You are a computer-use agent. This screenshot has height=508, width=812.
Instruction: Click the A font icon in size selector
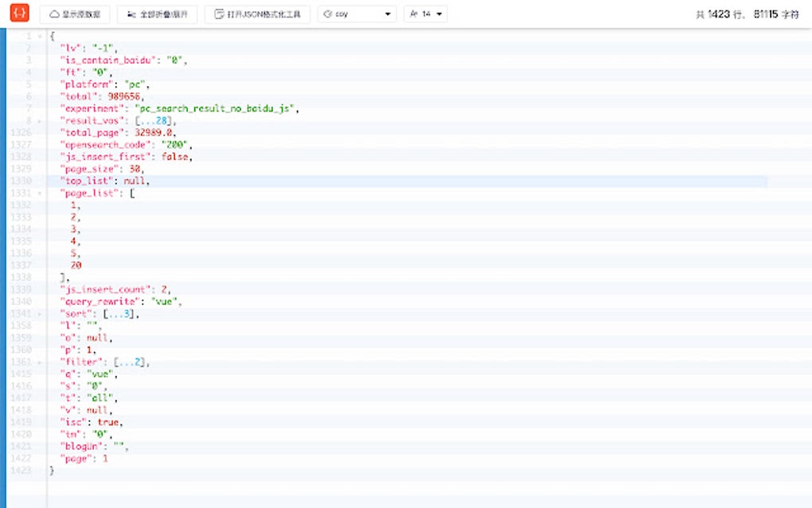[x=416, y=13]
